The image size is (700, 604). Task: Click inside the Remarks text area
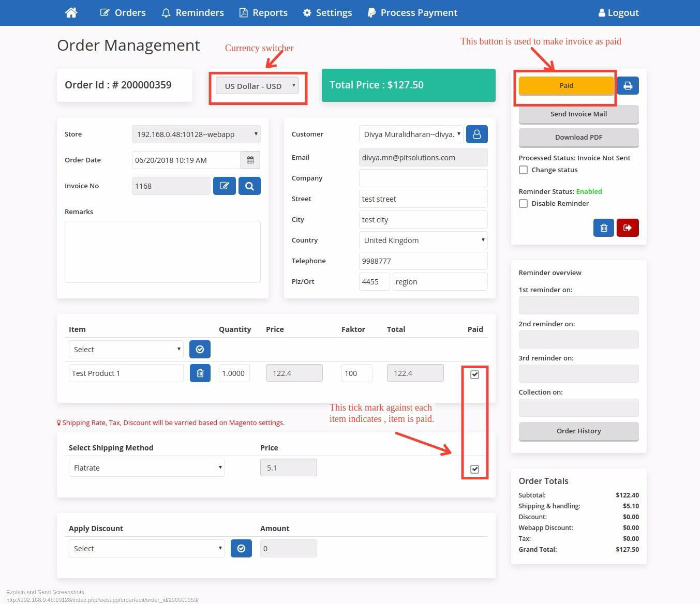point(162,252)
